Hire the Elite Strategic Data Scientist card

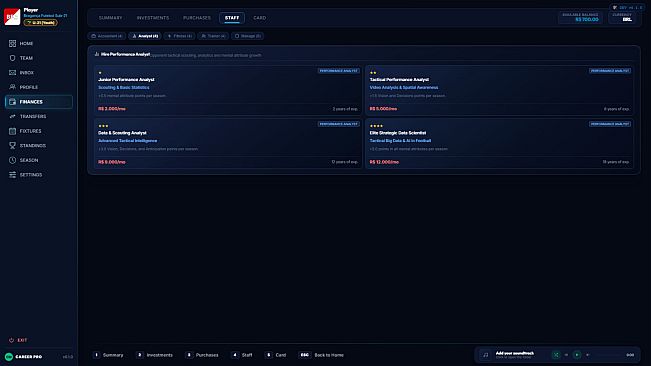coord(499,143)
